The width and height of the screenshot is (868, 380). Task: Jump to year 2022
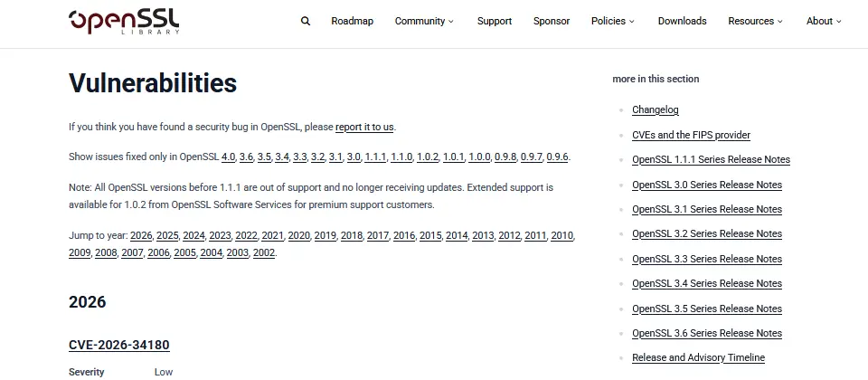tap(246, 236)
